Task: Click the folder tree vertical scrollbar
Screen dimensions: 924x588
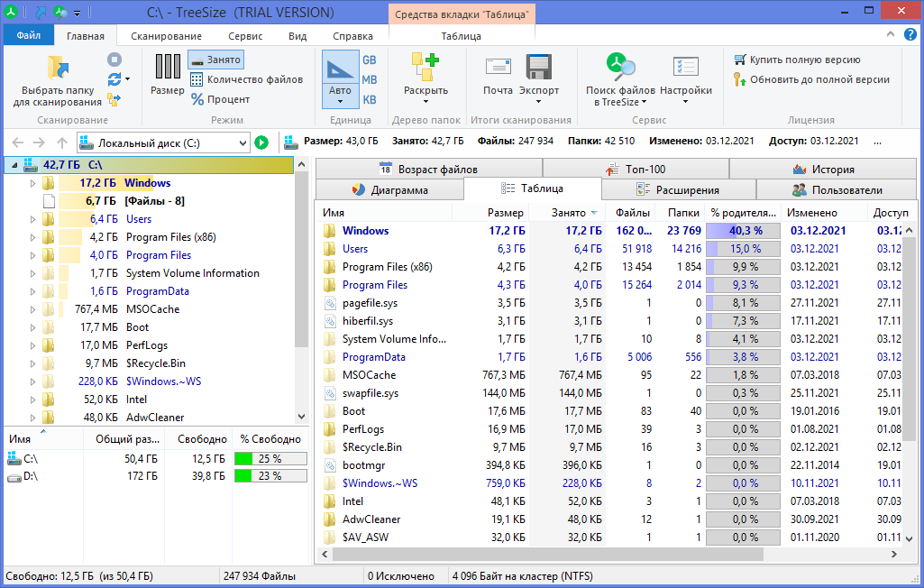Action: point(301,260)
